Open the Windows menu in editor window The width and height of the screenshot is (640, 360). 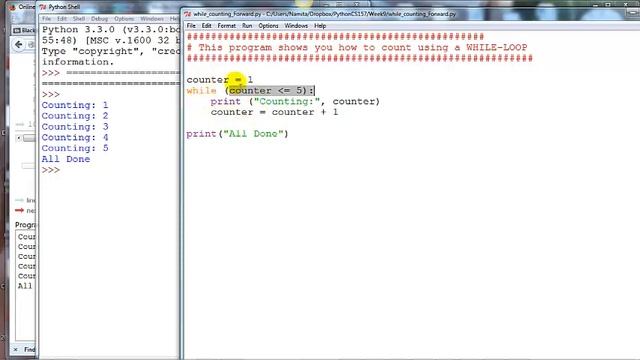click(x=296, y=26)
